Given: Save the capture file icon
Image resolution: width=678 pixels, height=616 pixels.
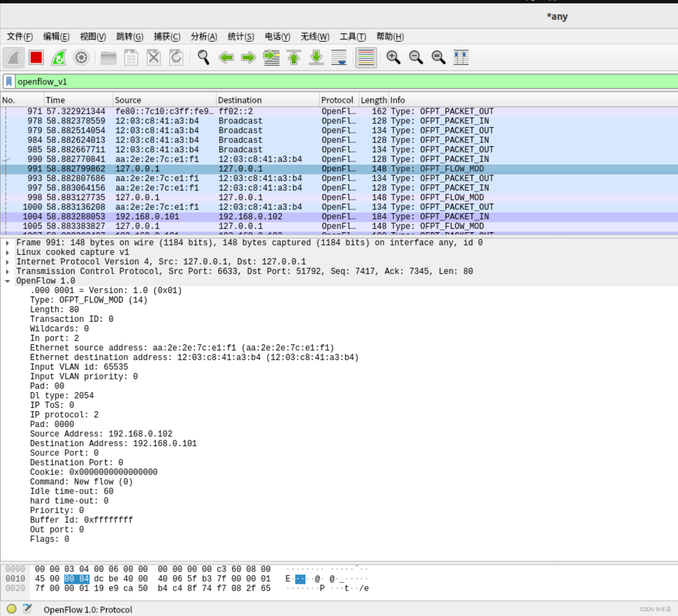Looking at the screenshot, I should coord(131,57).
